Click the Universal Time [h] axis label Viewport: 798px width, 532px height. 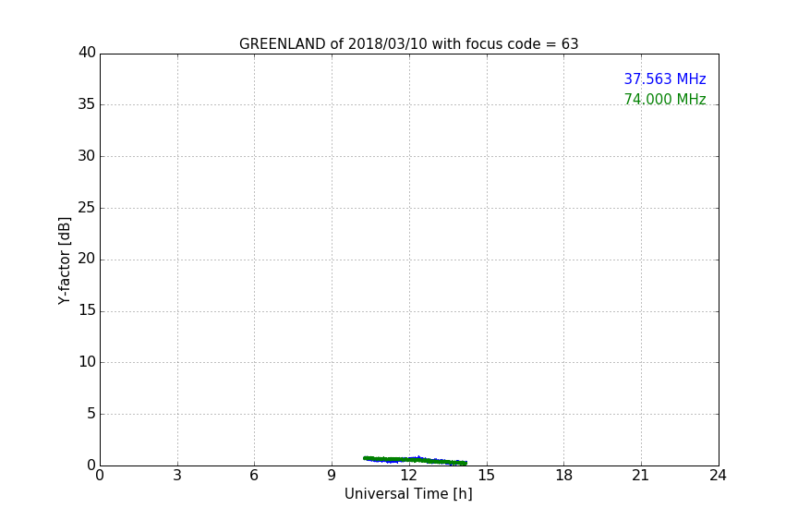[x=408, y=494]
